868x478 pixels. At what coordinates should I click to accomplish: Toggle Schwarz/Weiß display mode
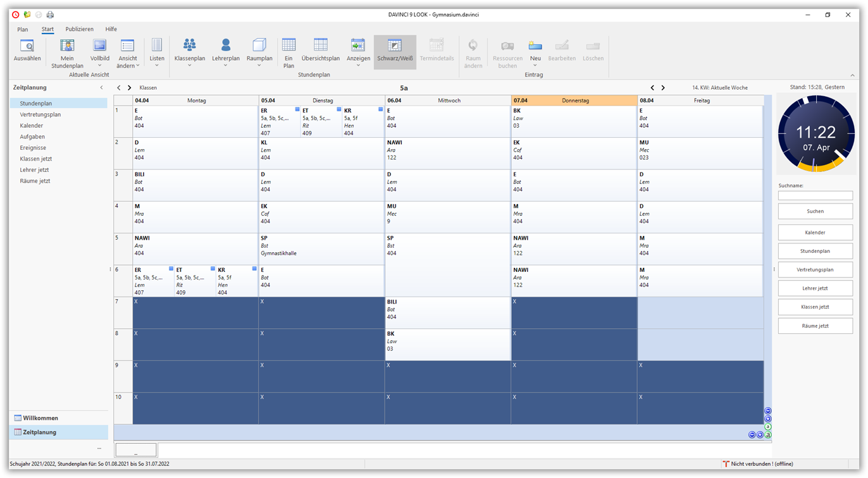point(395,53)
